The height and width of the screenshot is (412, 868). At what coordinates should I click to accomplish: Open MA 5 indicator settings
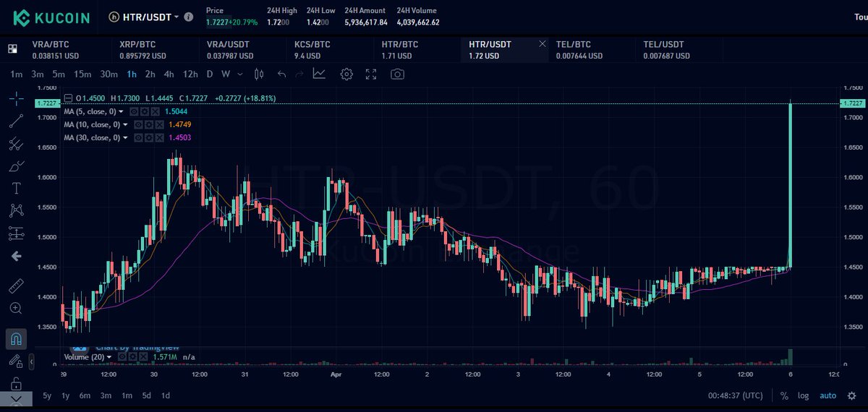144,111
